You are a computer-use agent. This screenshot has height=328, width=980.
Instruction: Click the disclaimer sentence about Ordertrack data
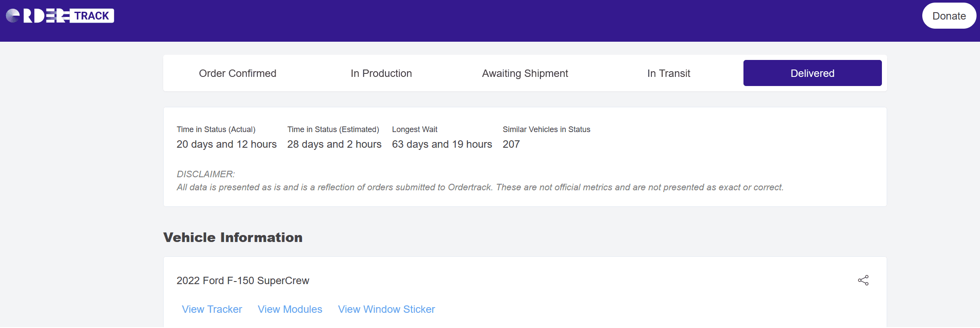pos(480,187)
